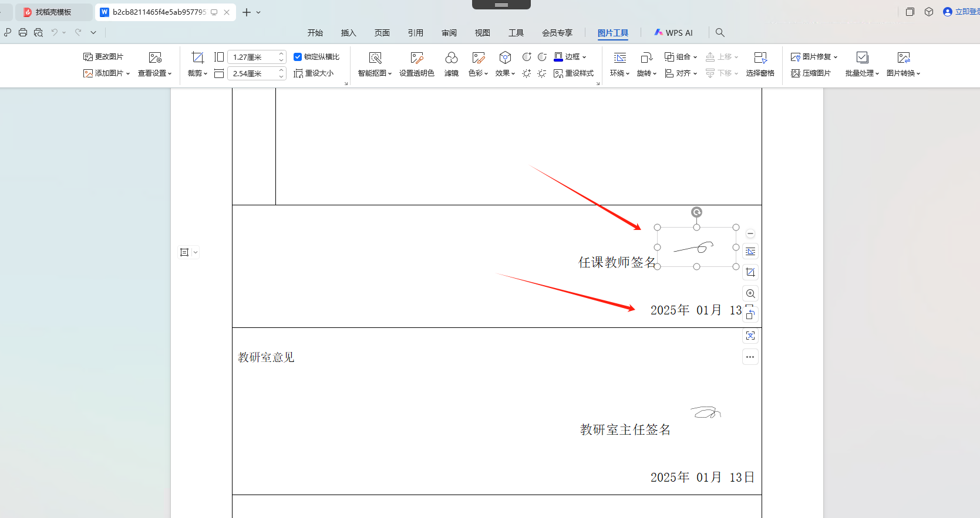Select the 图片工具 Picture Tools tab

pos(613,33)
